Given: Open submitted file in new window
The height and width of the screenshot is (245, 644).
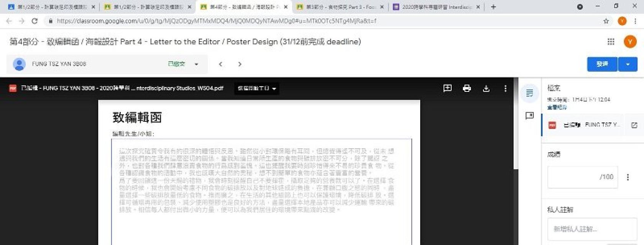Looking at the screenshot, I should 634,125.
